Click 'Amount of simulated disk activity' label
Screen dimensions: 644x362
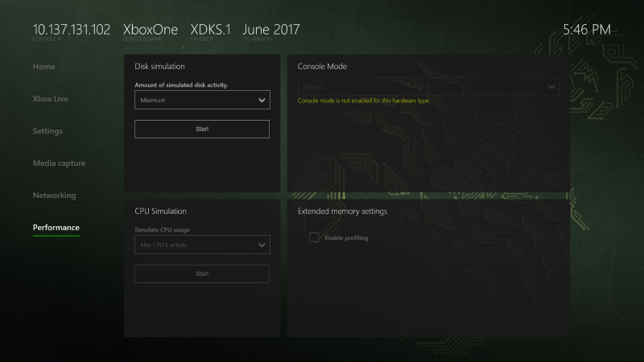[x=182, y=85]
